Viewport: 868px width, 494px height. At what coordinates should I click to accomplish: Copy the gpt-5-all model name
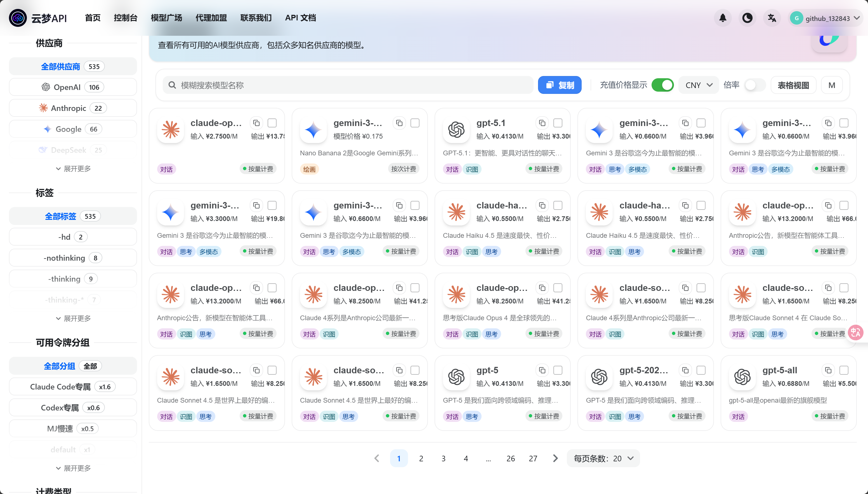828,370
